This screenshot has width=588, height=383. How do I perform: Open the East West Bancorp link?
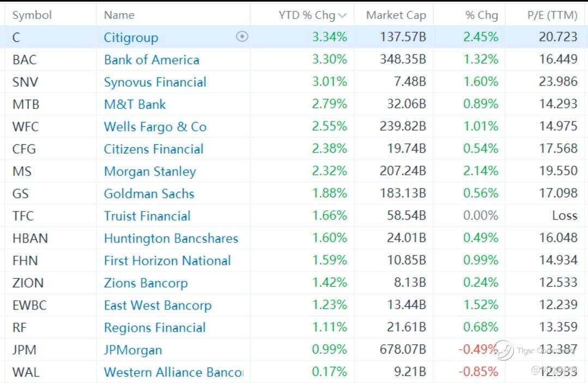157,305
